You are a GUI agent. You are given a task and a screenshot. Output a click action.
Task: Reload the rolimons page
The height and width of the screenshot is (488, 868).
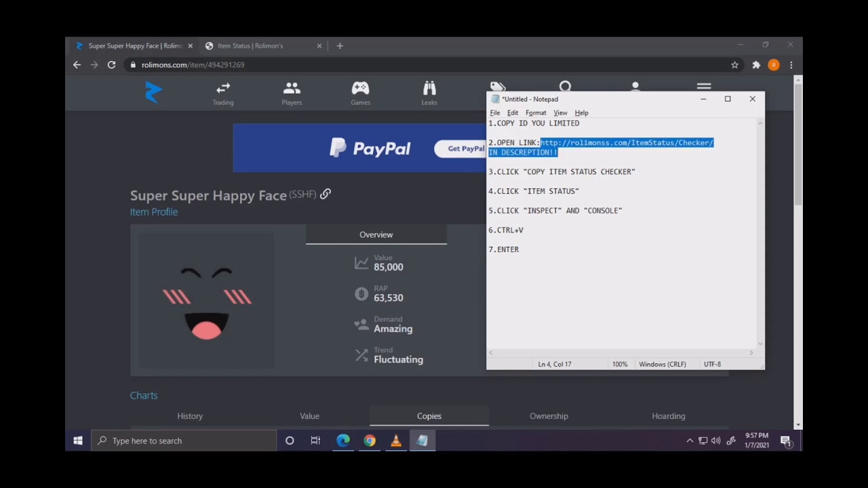pyautogui.click(x=111, y=65)
